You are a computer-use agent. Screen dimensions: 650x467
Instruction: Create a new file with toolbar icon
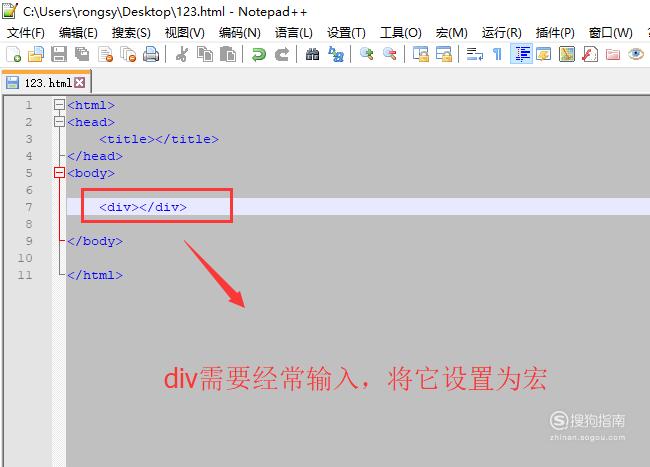(14, 54)
